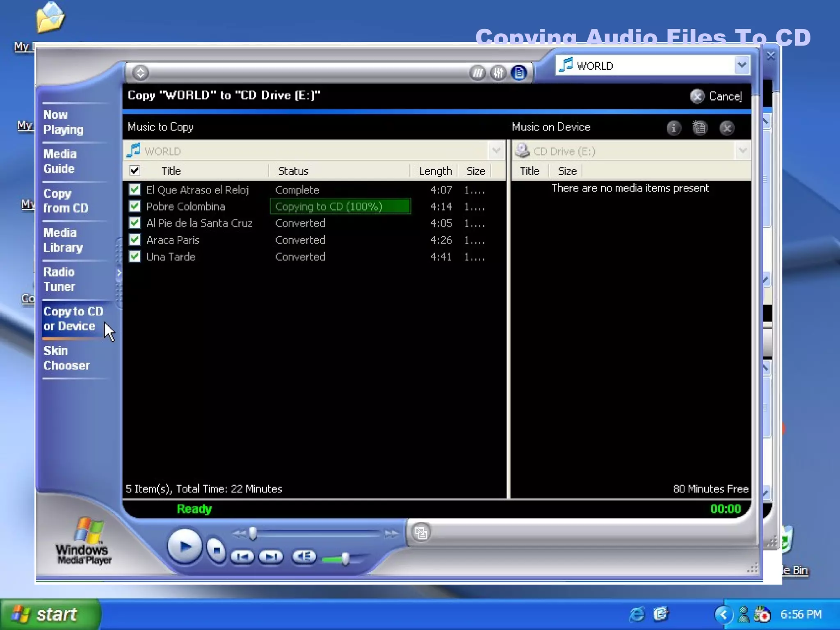The height and width of the screenshot is (630, 840).
Task: Click the Windows Media Player logo
Action: [83, 541]
